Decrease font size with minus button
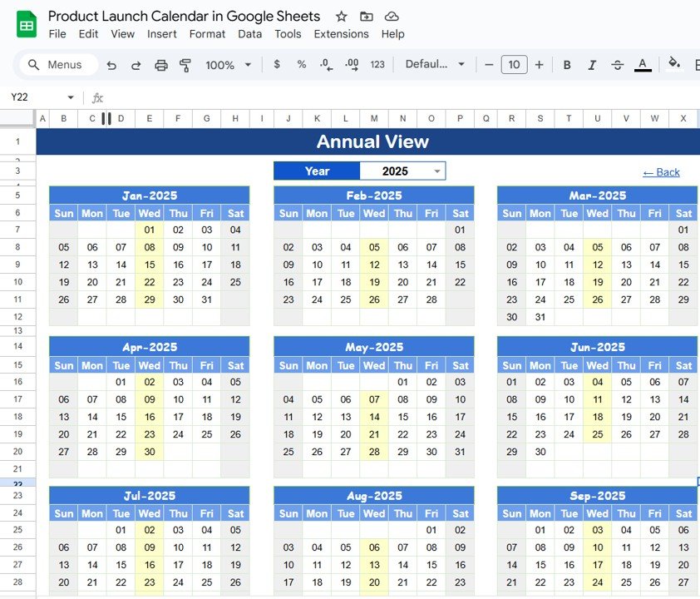 click(x=489, y=65)
